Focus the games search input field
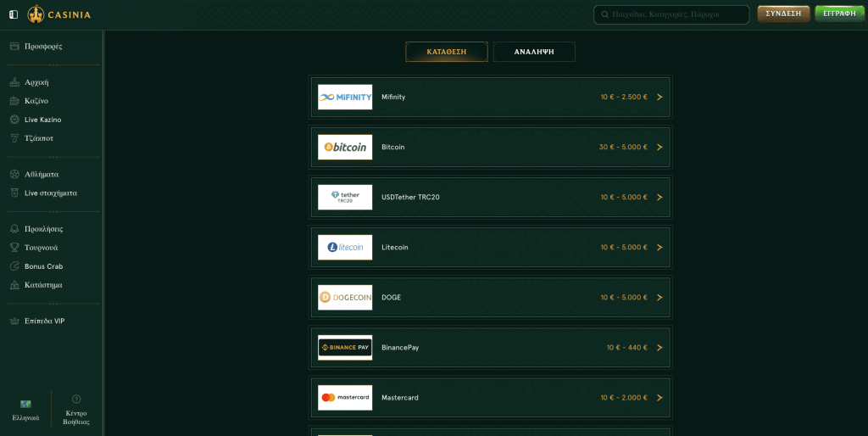The width and height of the screenshot is (868, 436). pyautogui.click(x=675, y=14)
